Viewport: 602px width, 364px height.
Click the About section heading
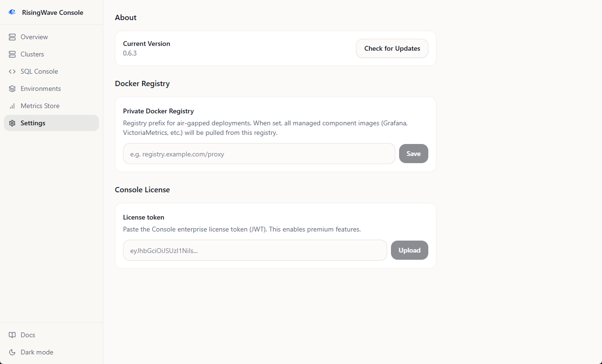pos(126,17)
